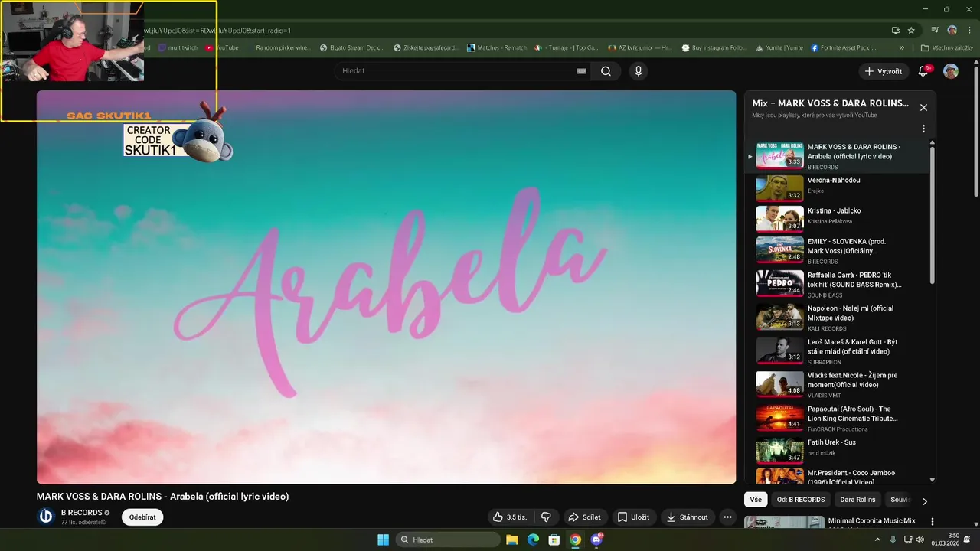Image resolution: width=980 pixels, height=551 pixels.
Task: Open Microsoft Store from taskbar
Action: pyautogui.click(x=554, y=540)
